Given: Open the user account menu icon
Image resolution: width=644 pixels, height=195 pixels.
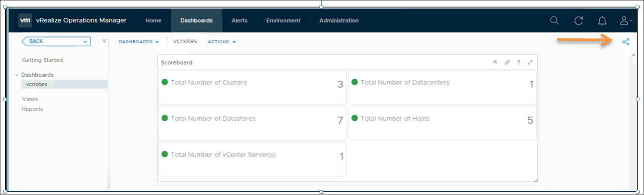Looking at the screenshot, I should pyautogui.click(x=626, y=21).
